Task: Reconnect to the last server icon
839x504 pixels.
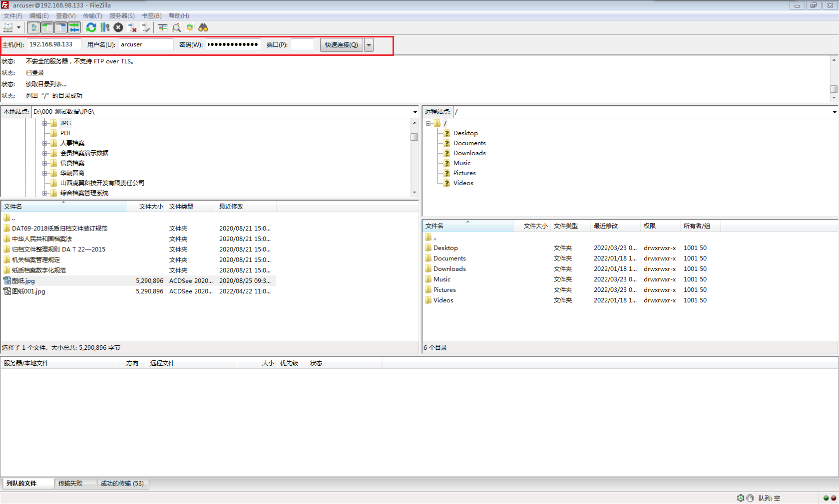Action: point(146,27)
